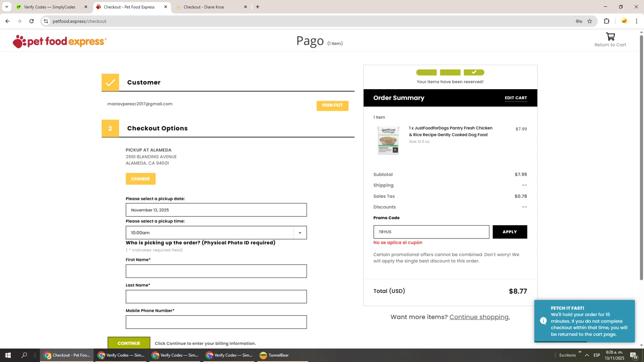644x362 pixels.
Task: Bookmark this page with the star icon
Action: [x=589, y=21]
